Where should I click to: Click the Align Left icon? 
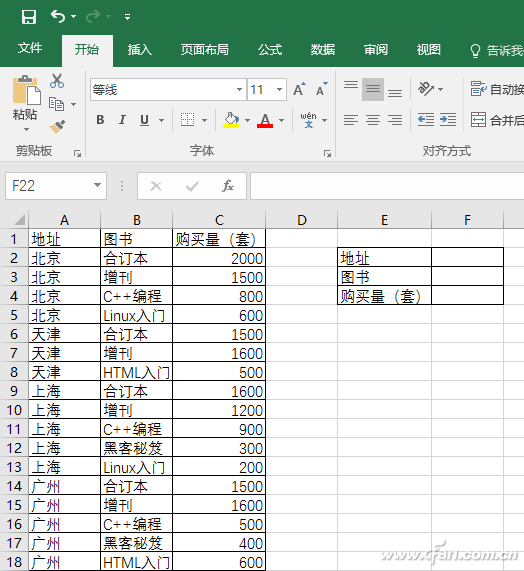click(x=351, y=120)
